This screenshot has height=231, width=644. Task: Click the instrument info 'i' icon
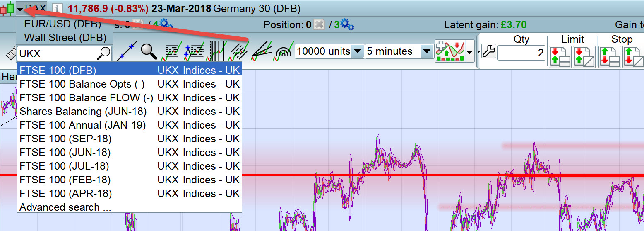coord(58,8)
